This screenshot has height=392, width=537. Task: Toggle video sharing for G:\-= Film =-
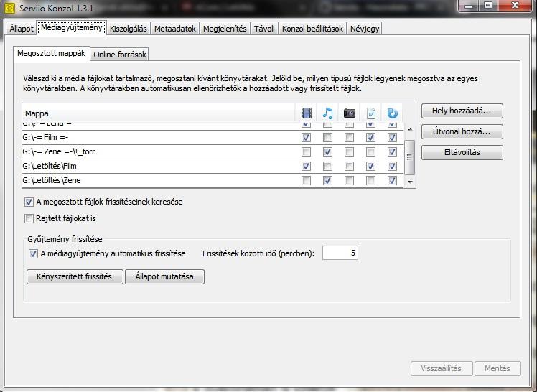click(306, 138)
